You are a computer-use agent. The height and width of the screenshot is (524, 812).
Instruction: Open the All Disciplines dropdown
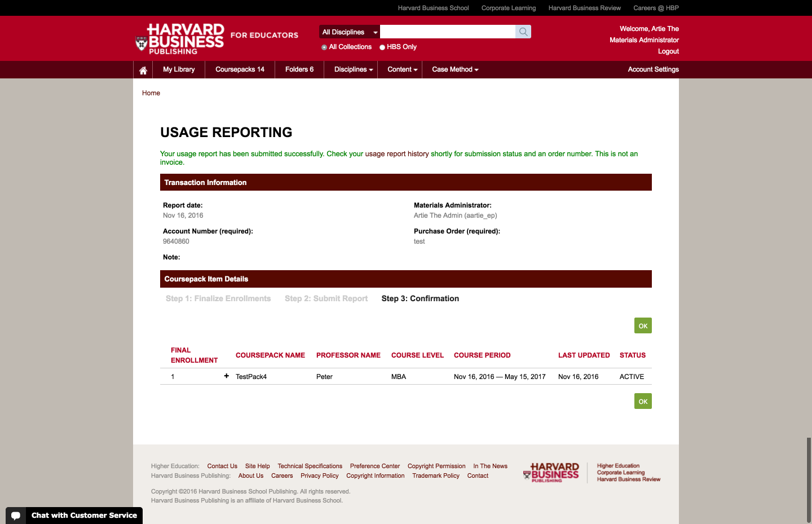click(350, 32)
